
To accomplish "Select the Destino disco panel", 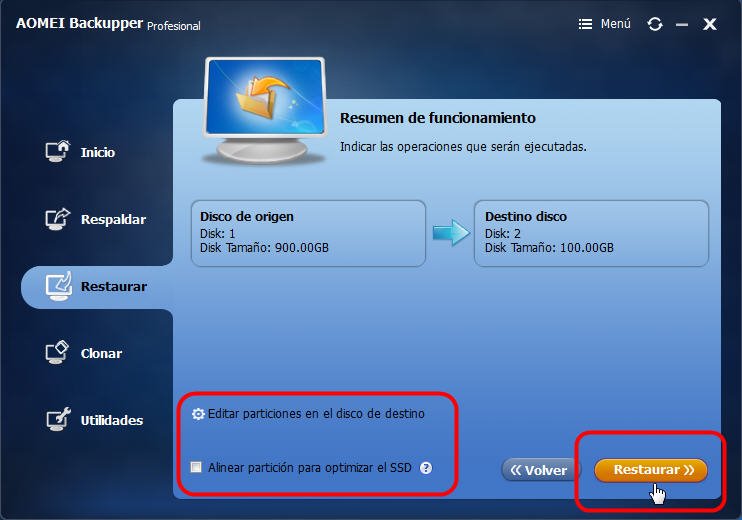I will pos(591,233).
